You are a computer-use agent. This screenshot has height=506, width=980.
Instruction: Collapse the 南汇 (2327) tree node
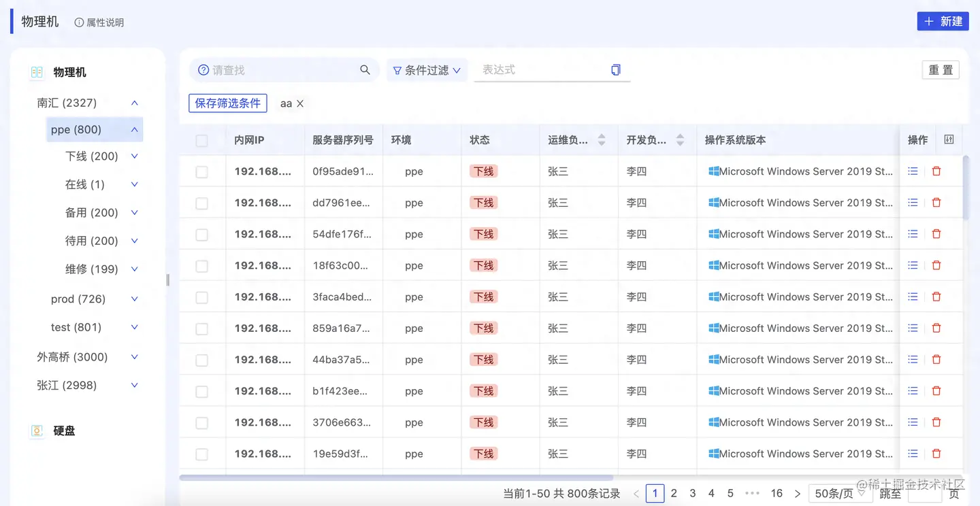click(x=135, y=103)
